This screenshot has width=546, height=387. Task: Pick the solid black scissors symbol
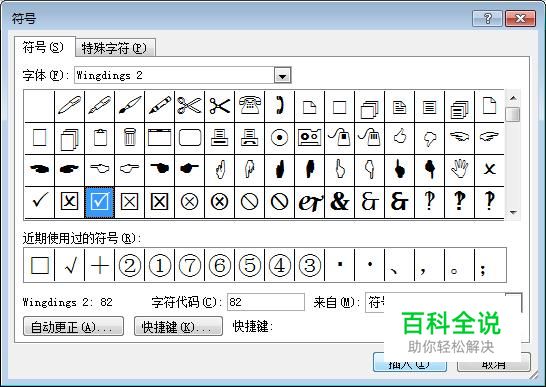pos(219,106)
